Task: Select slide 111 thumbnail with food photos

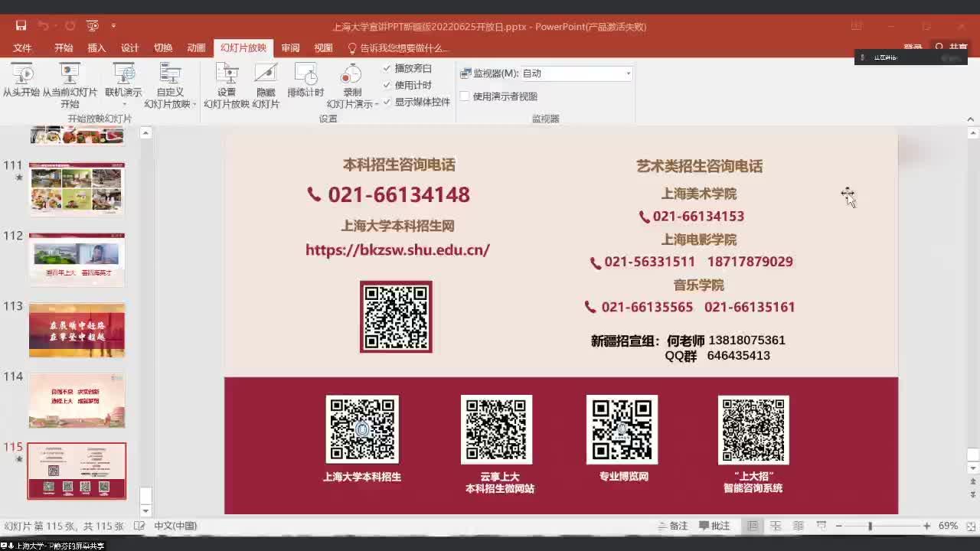Action: pyautogui.click(x=77, y=189)
